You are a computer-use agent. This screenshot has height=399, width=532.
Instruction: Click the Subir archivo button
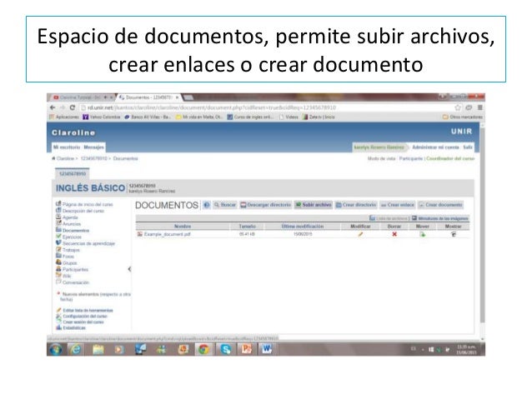pos(314,205)
